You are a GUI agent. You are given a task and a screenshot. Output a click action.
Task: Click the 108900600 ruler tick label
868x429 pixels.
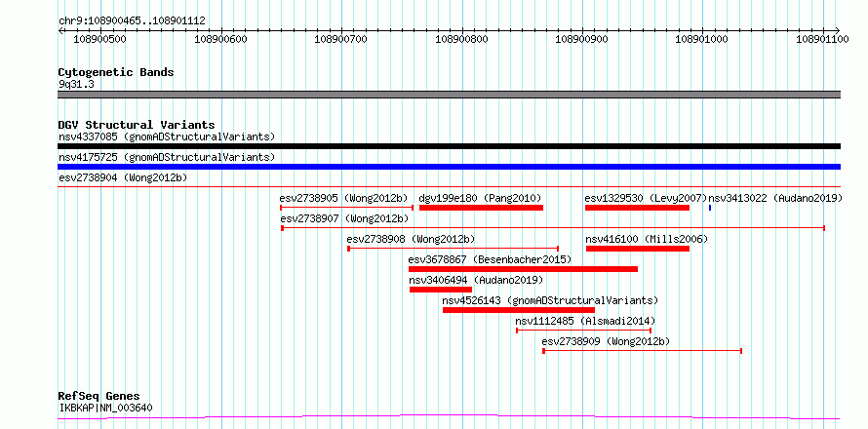point(221,39)
